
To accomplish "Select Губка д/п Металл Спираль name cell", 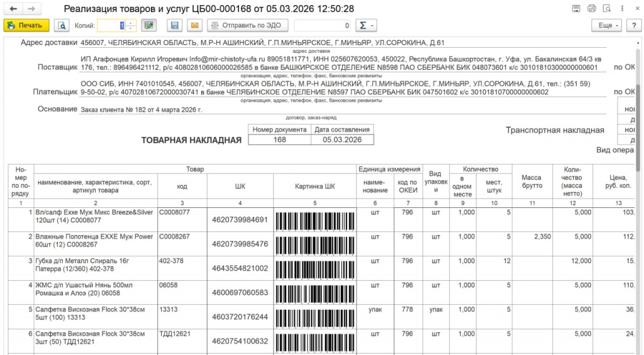I will point(96,268).
